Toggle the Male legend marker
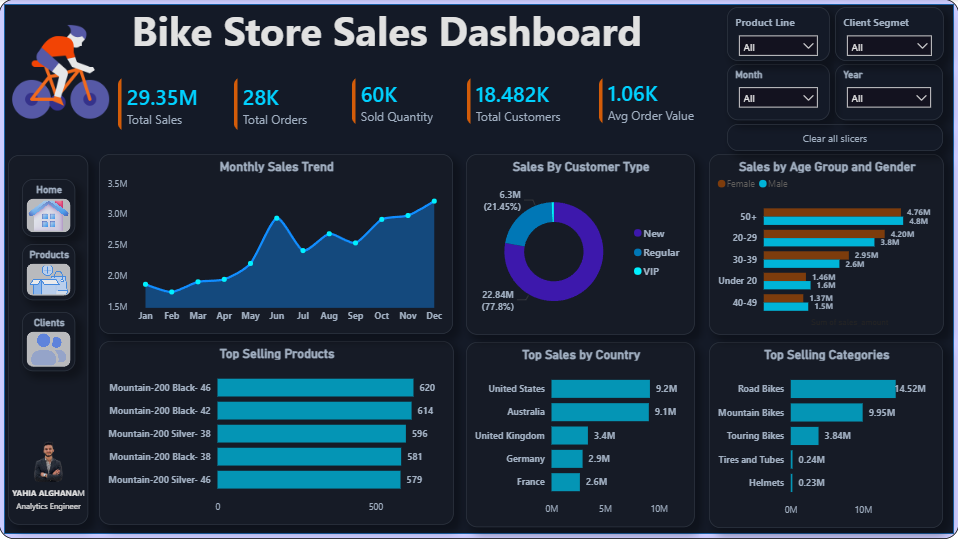Image resolution: width=958 pixels, height=539 pixels. pyautogui.click(x=762, y=184)
